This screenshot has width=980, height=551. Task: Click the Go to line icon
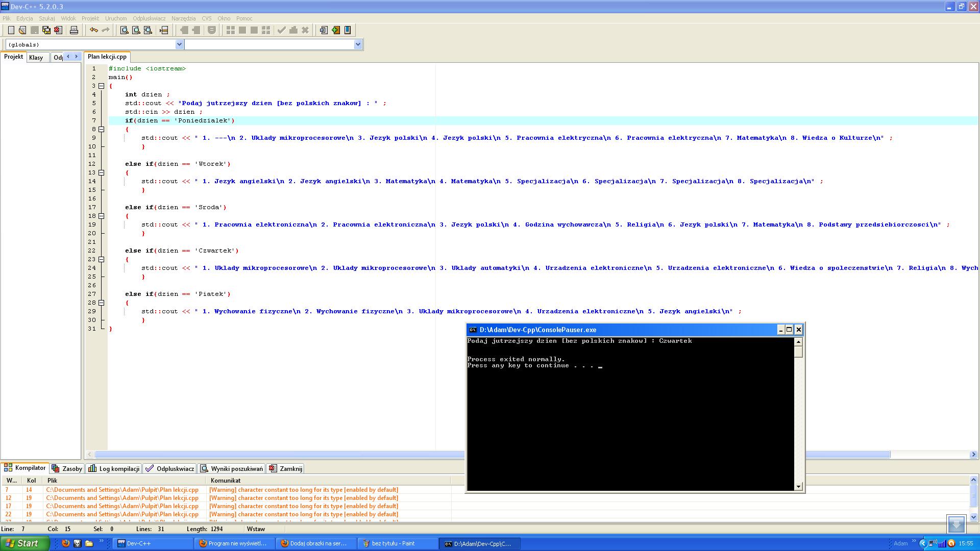(x=164, y=30)
